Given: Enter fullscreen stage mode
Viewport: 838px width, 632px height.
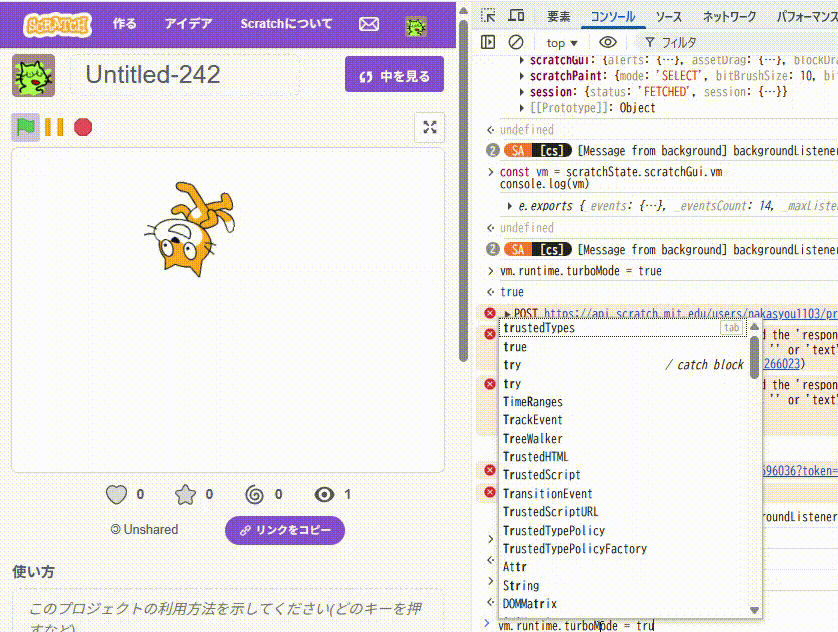Looking at the screenshot, I should coord(430,127).
